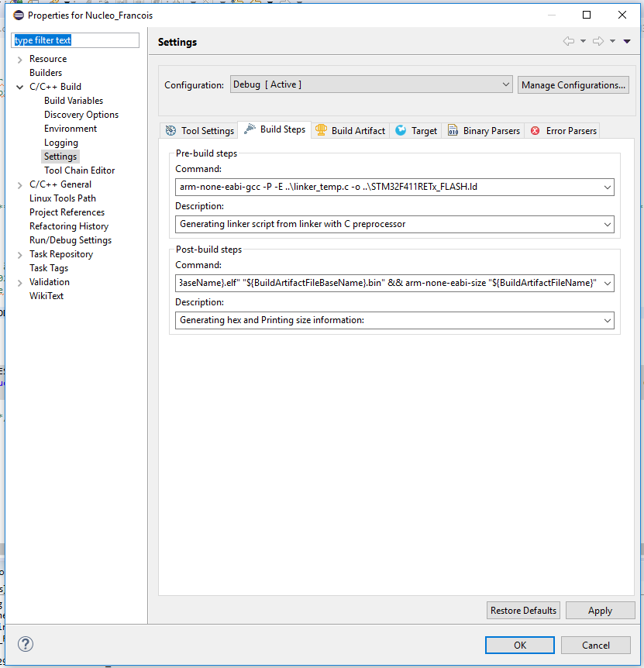Viewport: 644px width, 668px height.
Task: Switch to the Error Parsers tab
Action: 563,131
